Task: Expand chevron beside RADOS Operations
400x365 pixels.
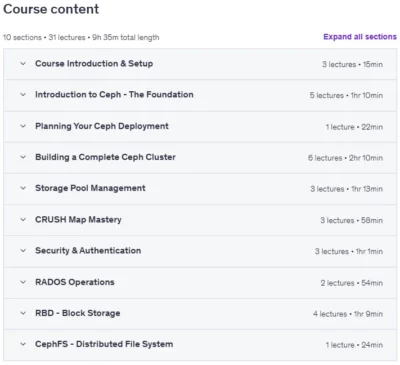Action: tap(23, 282)
